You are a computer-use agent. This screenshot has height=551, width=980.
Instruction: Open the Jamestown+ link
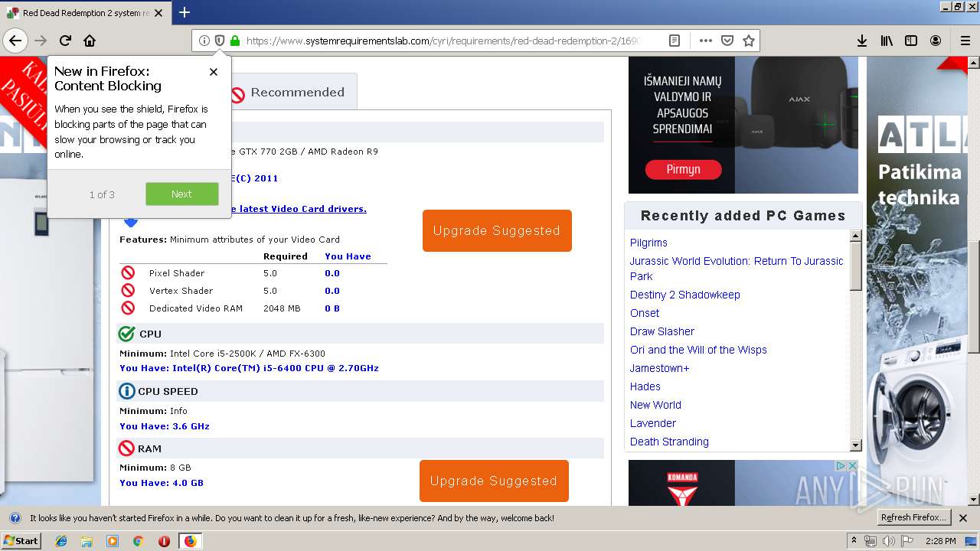pyautogui.click(x=660, y=368)
